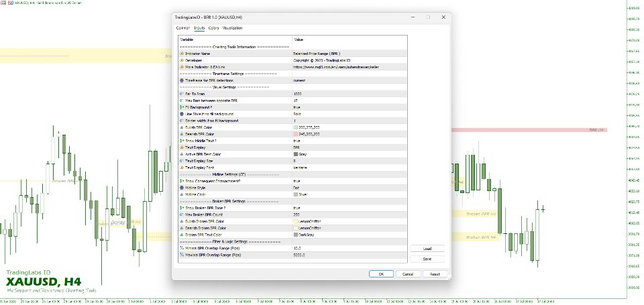Click the icon beside Border width if no fill background
This screenshot has height=305, width=644.
click(182, 121)
